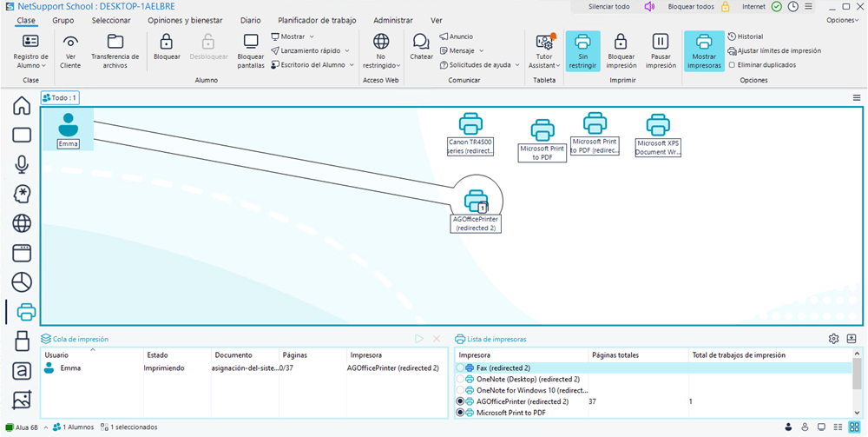Toggle AGOfficePrinter (redirected 2) radio button

[460, 401]
